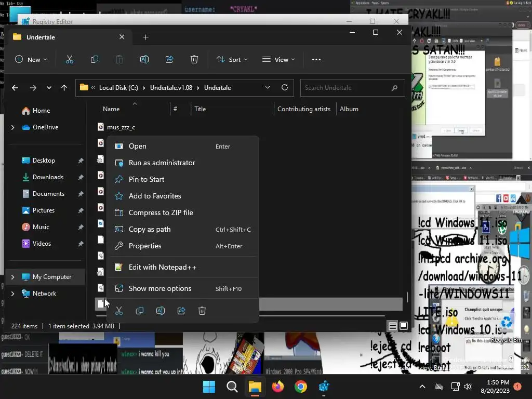Open Firefox from the taskbar
The image size is (532, 399).
pos(278,387)
